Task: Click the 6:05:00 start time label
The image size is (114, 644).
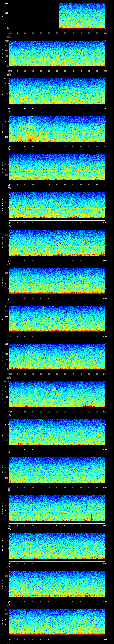Action: coord(9,71)
